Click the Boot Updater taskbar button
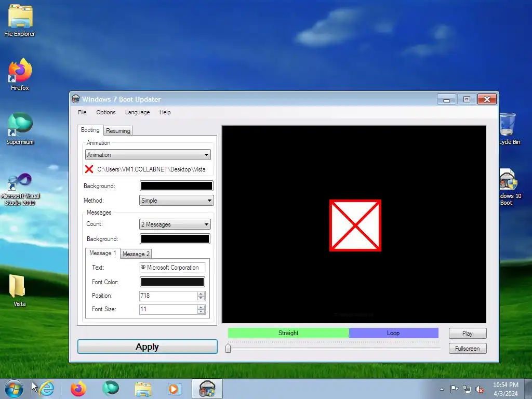 207,389
